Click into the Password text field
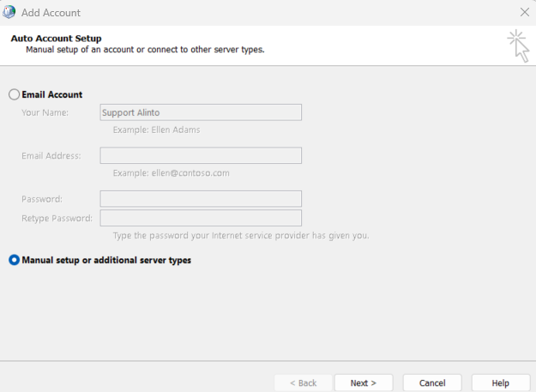 [x=201, y=199]
